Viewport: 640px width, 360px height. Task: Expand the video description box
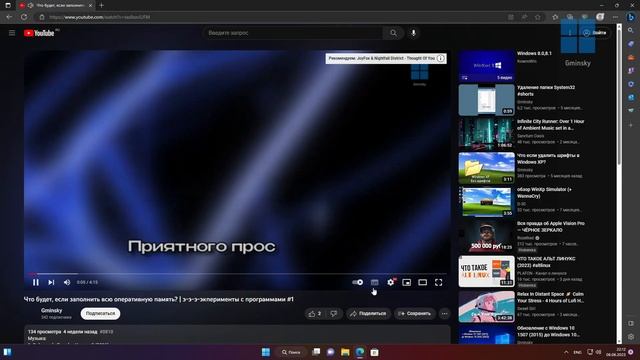coord(237,335)
